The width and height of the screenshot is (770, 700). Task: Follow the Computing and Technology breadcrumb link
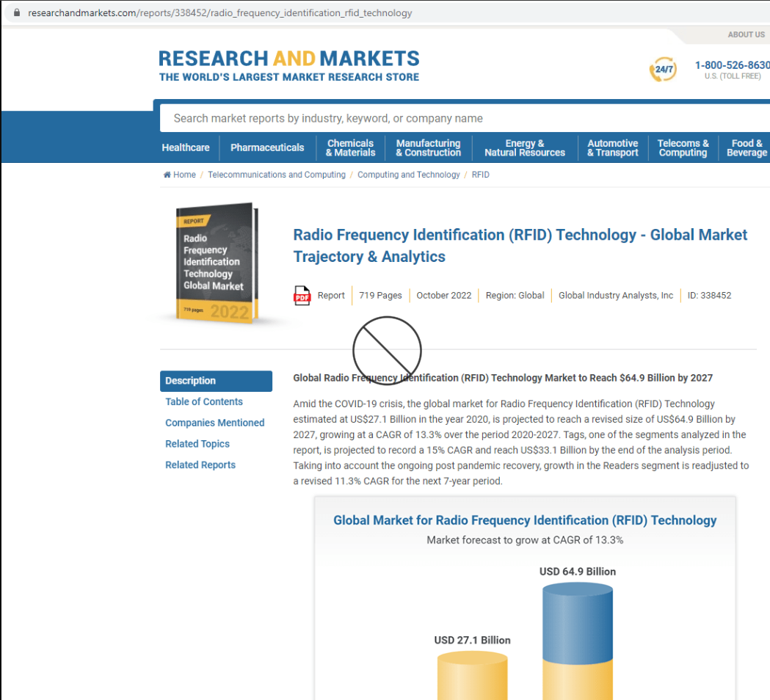click(408, 175)
